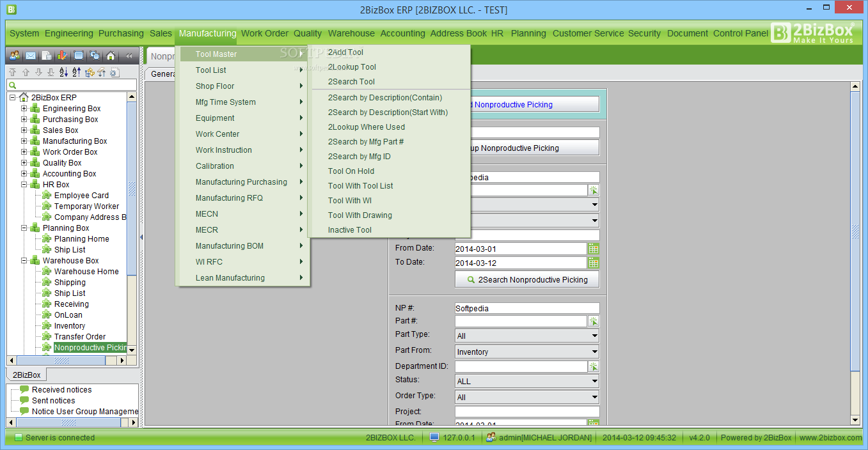Click the single window frame icon
Image resolution: width=868 pixels, height=450 pixels.
(x=78, y=56)
